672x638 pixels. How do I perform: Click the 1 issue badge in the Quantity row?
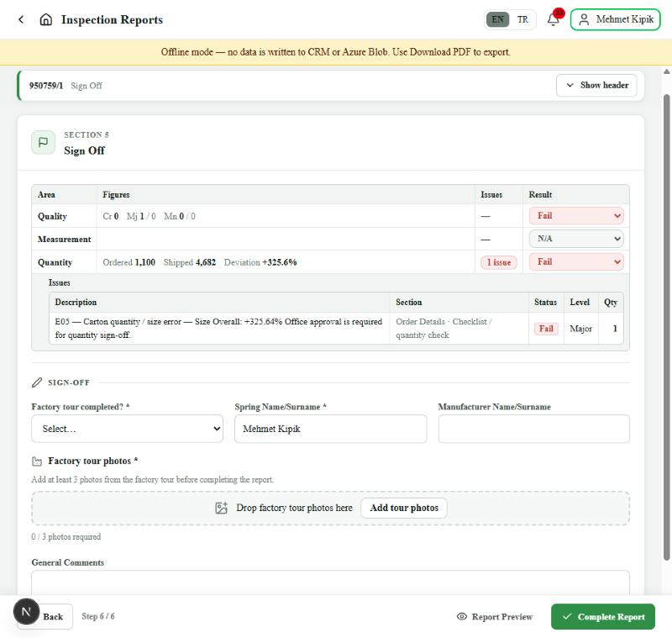[499, 262]
